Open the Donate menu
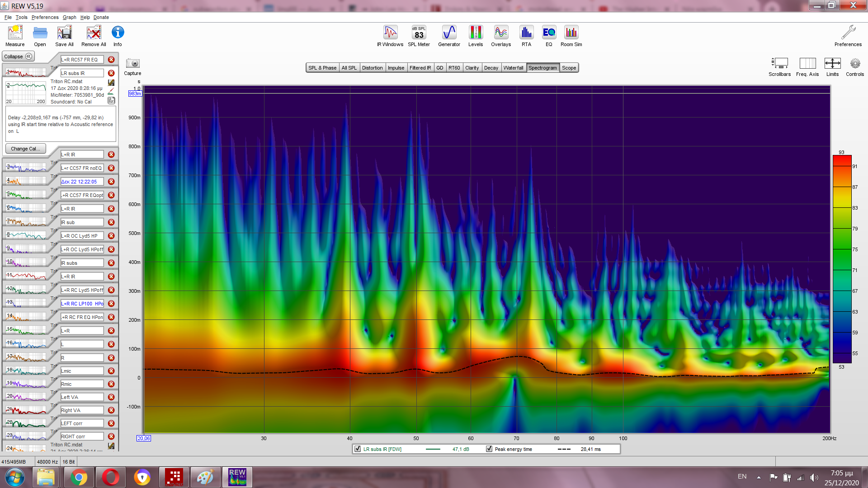Screen dimensions: 868x488 click(x=101, y=17)
